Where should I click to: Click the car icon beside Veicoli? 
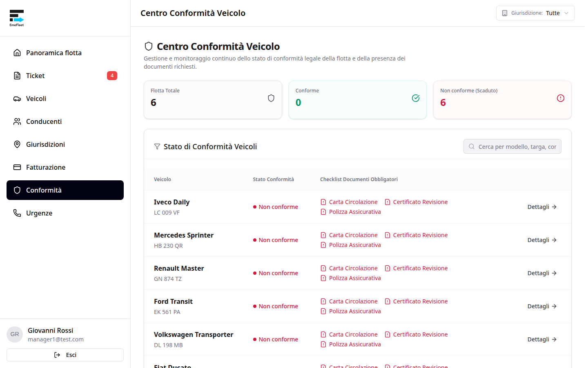click(x=17, y=99)
